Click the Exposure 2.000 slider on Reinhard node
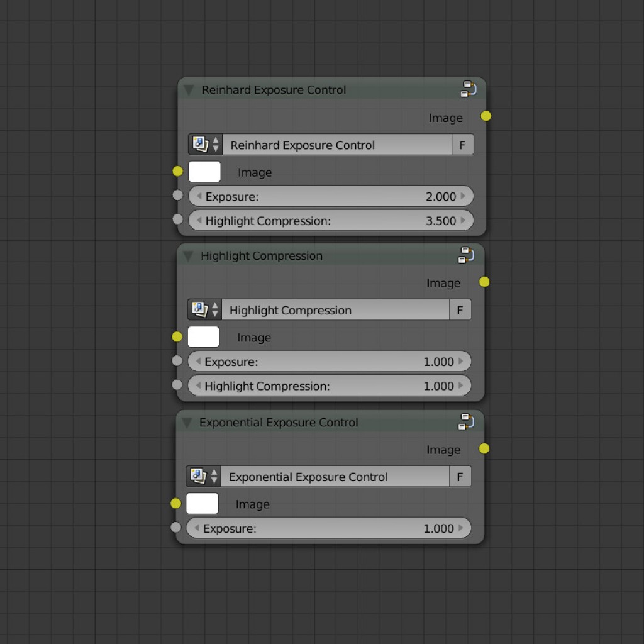This screenshot has height=644, width=644. pos(331,196)
